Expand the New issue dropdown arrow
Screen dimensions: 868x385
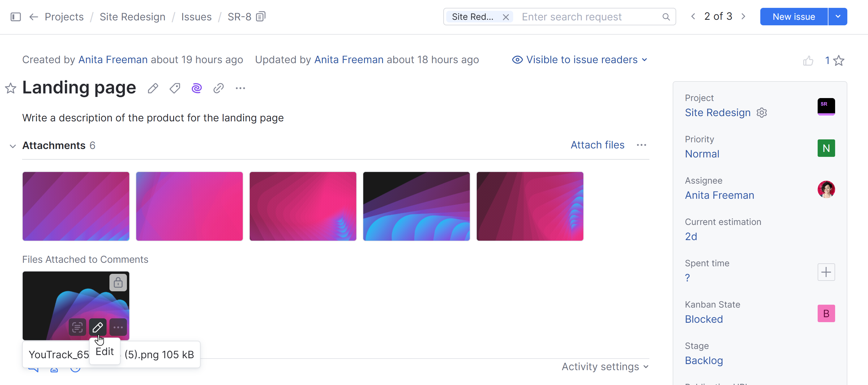tap(837, 16)
